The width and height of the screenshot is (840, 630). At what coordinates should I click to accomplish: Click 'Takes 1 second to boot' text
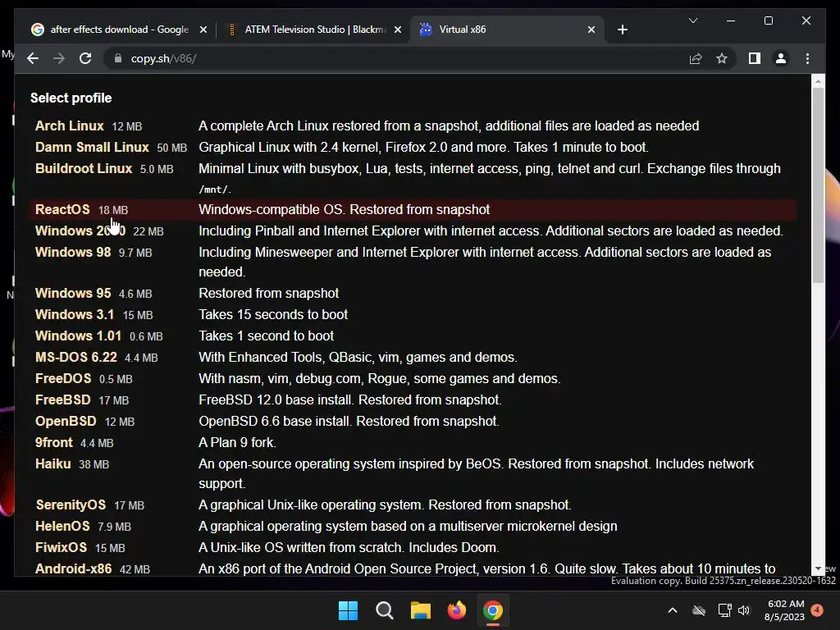267,336
